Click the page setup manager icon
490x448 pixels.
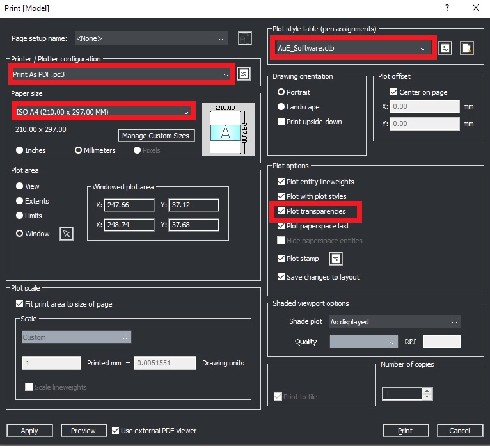[244, 38]
